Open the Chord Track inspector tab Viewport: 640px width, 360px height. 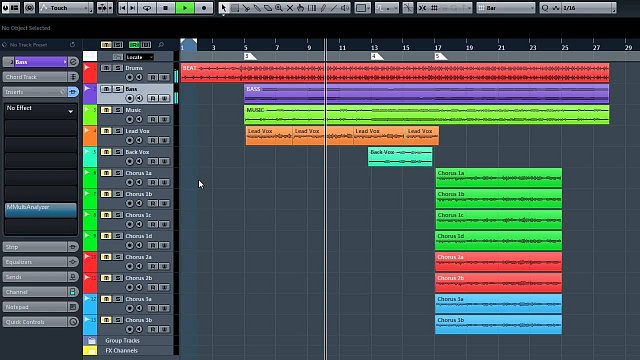tap(35, 77)
